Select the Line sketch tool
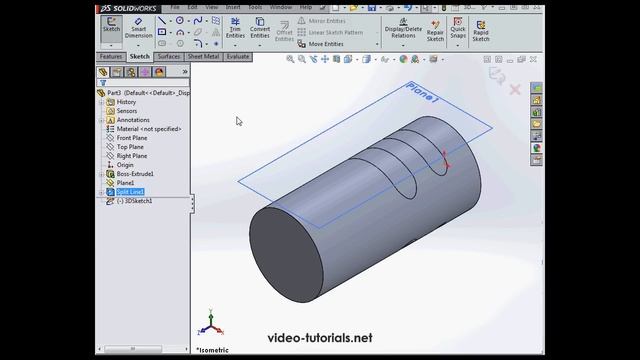 click(x=162, y=20)
